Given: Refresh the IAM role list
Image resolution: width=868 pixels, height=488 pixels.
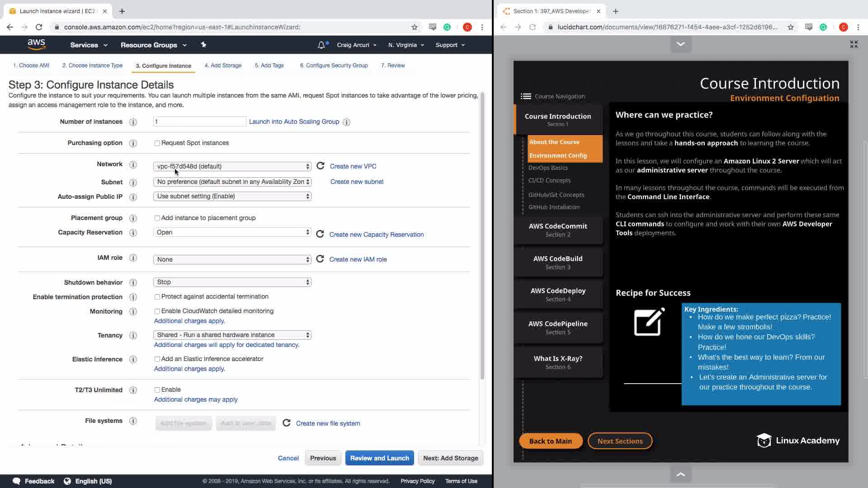Looking at the screenshot, I should point(320,259).
